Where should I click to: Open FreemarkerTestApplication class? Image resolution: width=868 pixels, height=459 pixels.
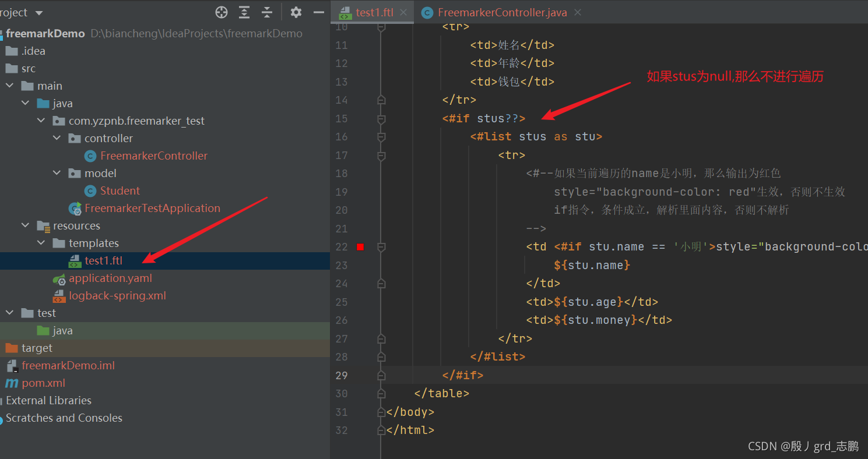click(153, 208)
